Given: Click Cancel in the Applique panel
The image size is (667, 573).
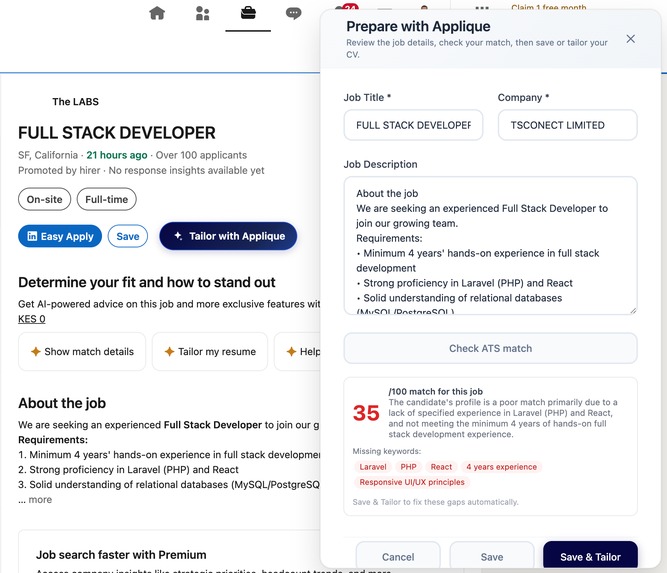Looking at the screenshot, I should click(x=398, y=556).
